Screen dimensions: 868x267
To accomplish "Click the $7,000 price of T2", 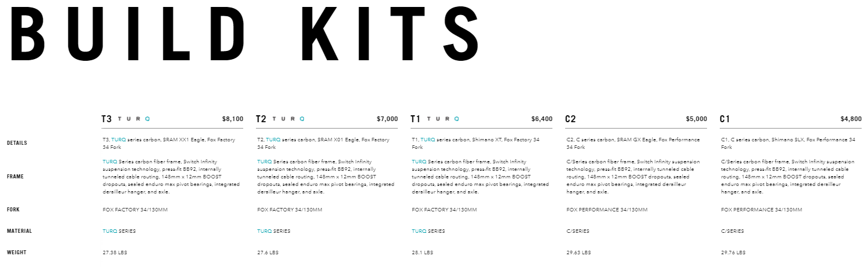I will [x=387, y=119].
